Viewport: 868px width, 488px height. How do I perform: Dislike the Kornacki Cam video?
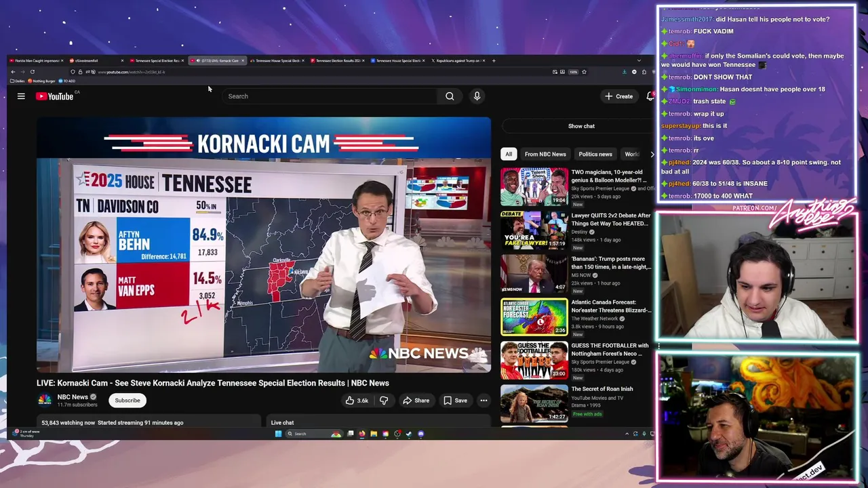384,401
